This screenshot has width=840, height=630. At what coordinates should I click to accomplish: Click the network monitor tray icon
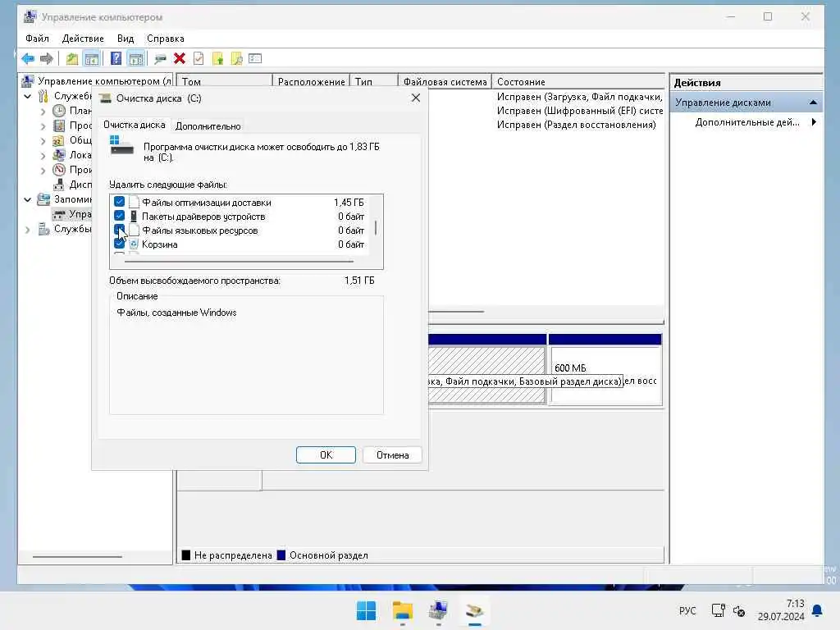[x=718, y=610]
